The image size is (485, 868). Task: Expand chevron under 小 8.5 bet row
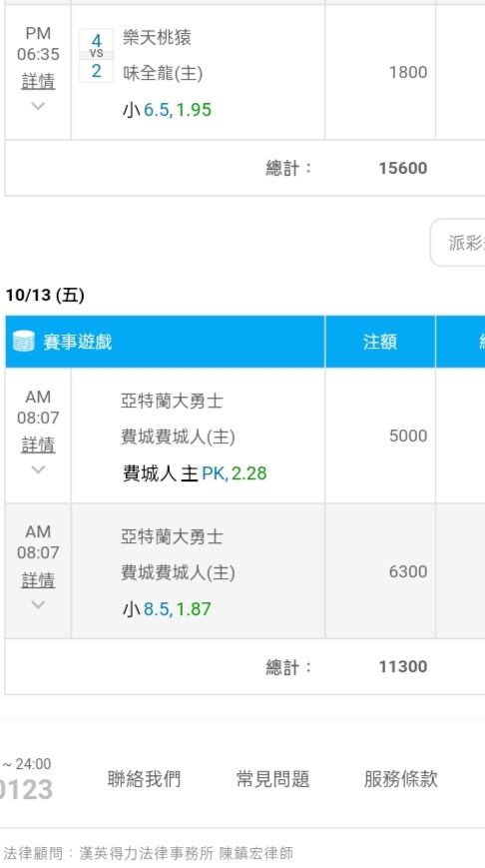38,604
